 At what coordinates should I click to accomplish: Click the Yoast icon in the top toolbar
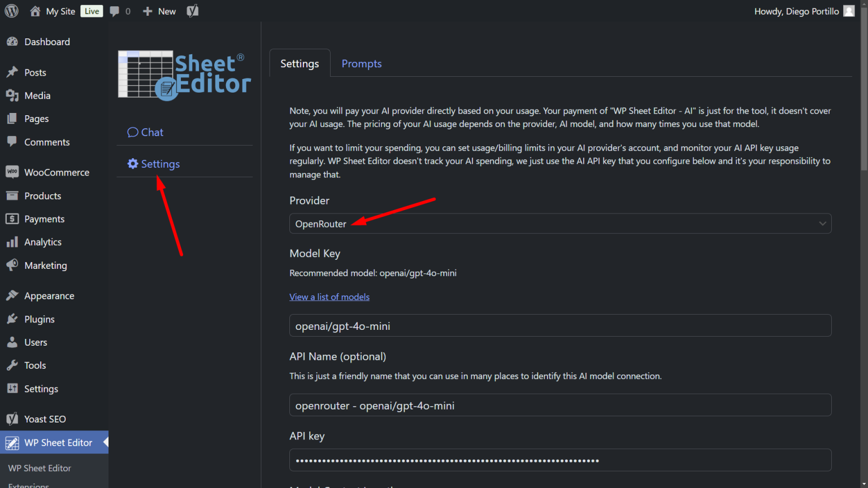192,11
